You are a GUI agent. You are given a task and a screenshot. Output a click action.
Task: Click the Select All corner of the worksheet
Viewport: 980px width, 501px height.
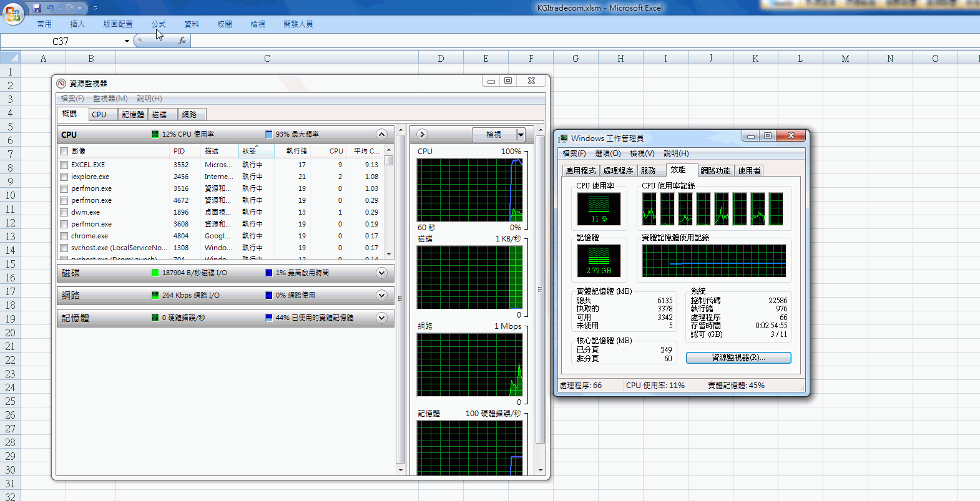click(x=11, y=58)
